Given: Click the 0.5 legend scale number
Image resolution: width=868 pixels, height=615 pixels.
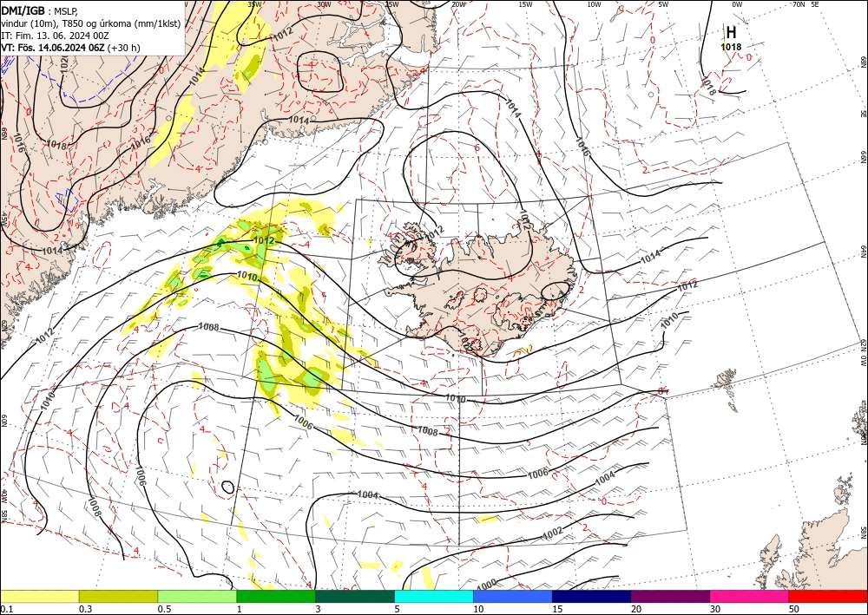Looking at the screenshot, I should coord(164,609).
